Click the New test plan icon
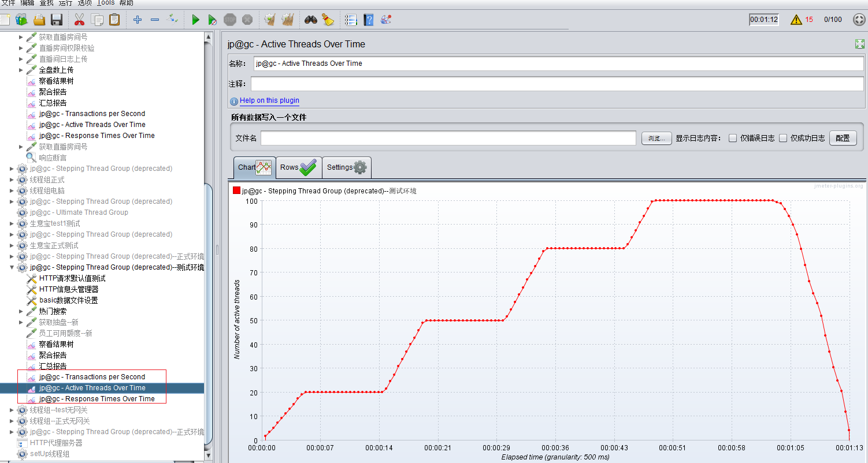 click(x=5, y=20)
